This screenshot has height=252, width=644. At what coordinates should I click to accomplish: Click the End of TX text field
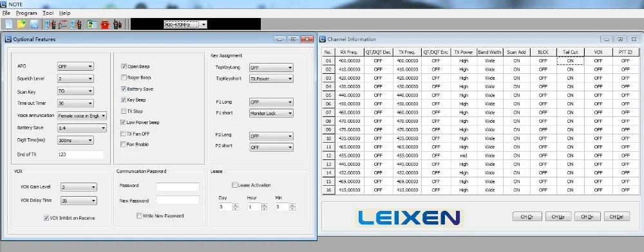click(x=80, y=154)
